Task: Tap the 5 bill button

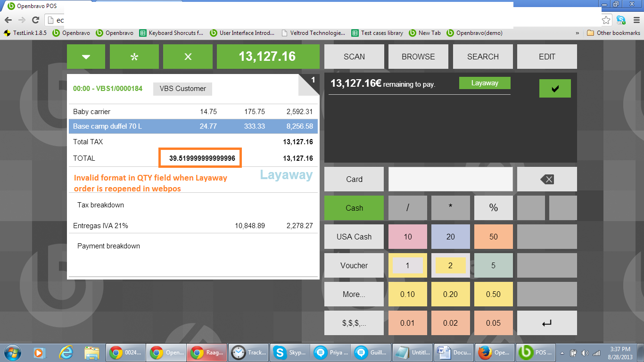Action: tap(494, 265)
